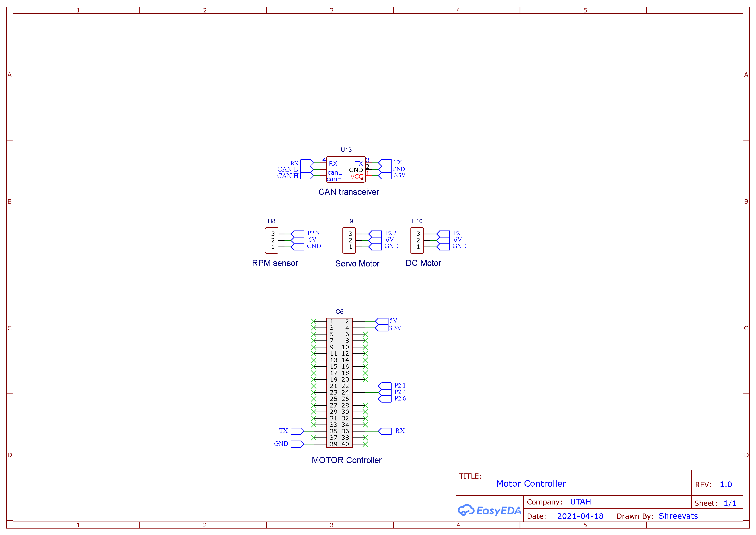Select the "Servo Motor" caption text
This screenshot has height=535, width=756.
(357, 264)
